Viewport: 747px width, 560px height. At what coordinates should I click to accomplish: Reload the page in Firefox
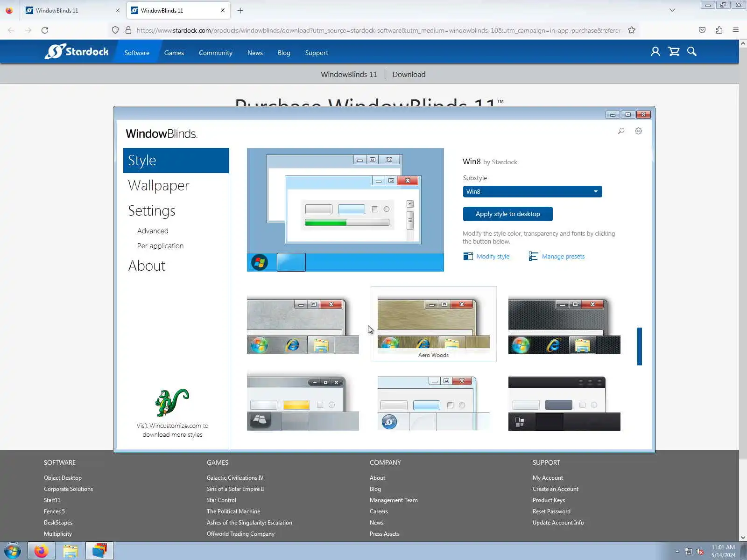45,30
